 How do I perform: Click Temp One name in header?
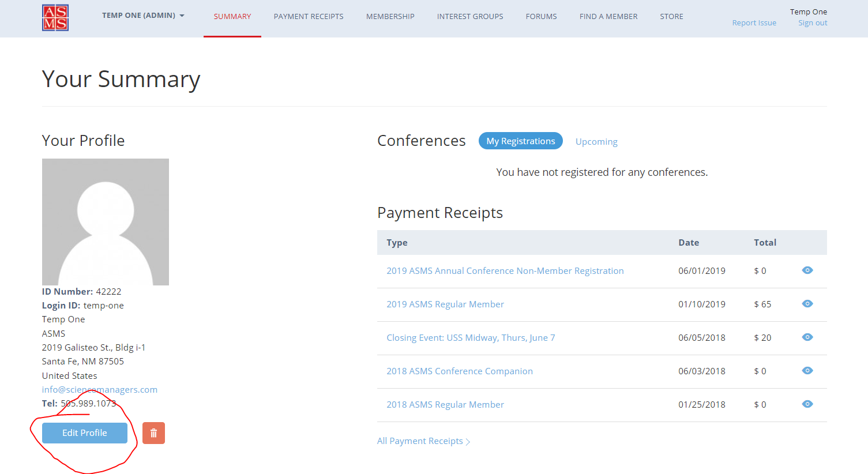click(x=809, y=12)
